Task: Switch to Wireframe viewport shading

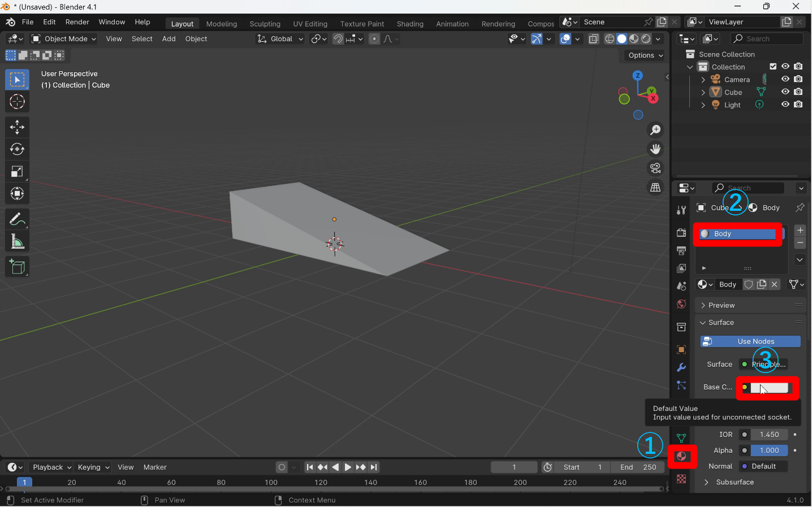Action: tap(610, 39)
